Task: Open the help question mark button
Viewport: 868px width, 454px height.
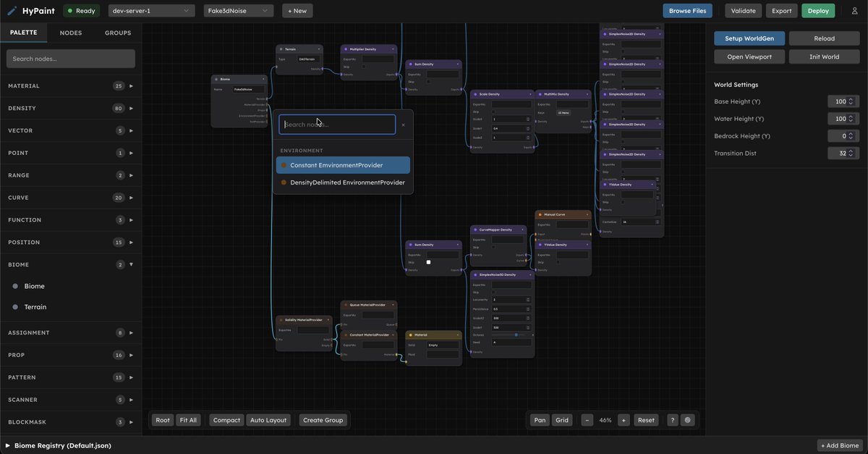Action: point(672,420)
